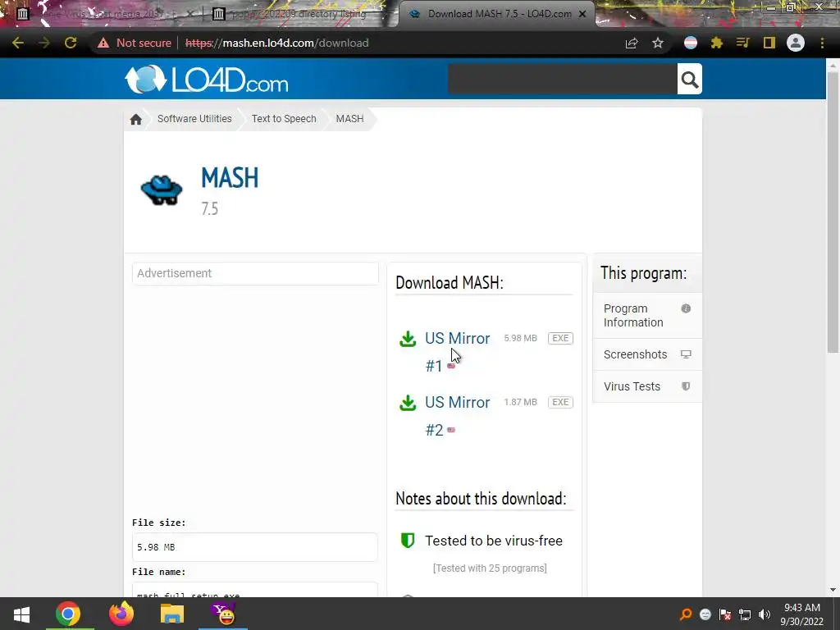840x630 pixels.
Task: Open the share page icon in address bar
Action: coord(632,43)
